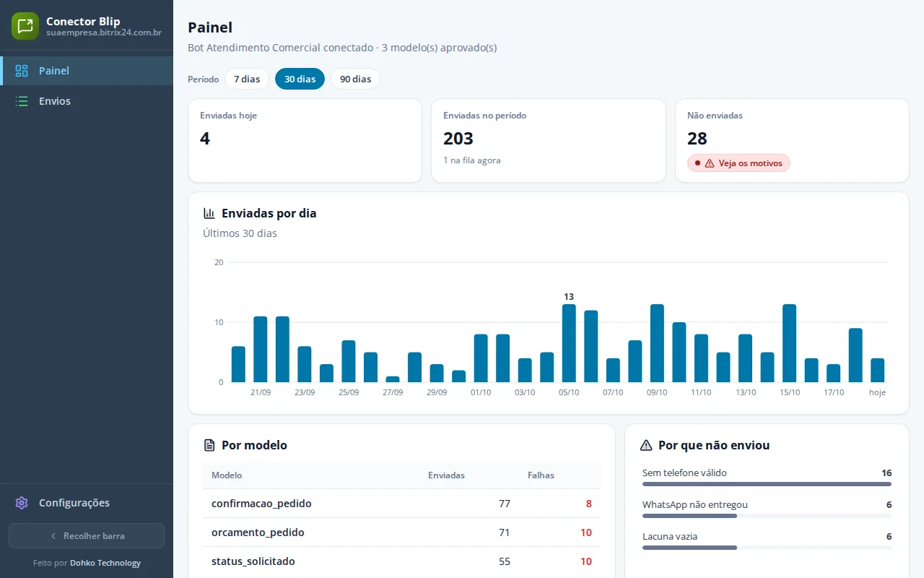924x578 pixels.
Task: Select the status_solicitado row name
Action: click(x=253, y=561)
